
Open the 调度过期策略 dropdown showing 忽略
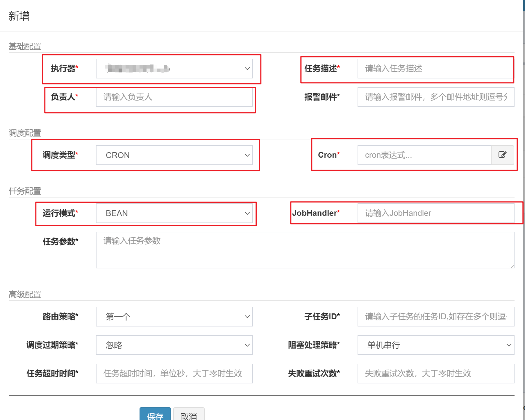tap(174, 345)
